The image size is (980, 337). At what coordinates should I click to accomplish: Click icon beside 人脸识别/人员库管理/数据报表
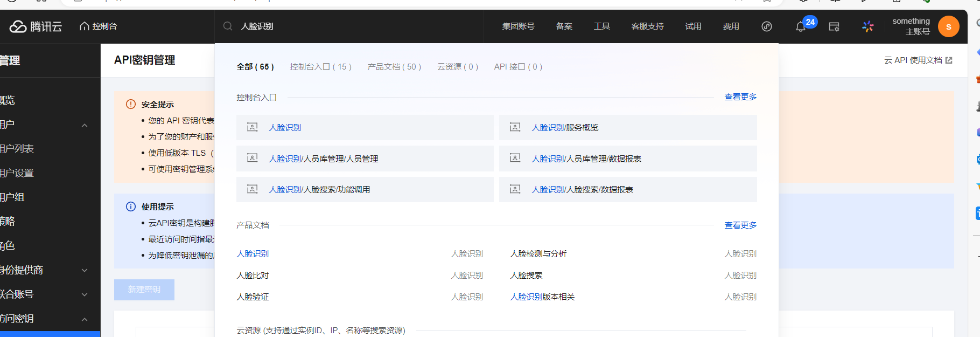coord(515,158)
